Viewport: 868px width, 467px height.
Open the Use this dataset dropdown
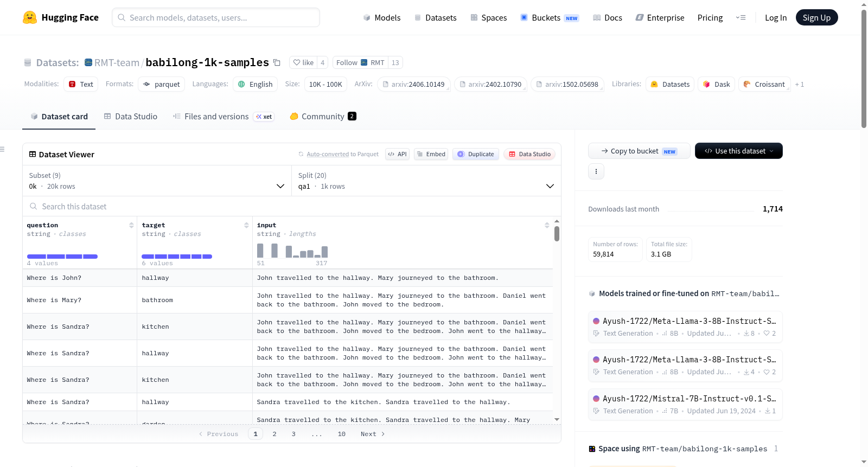(x=738, y=151)
